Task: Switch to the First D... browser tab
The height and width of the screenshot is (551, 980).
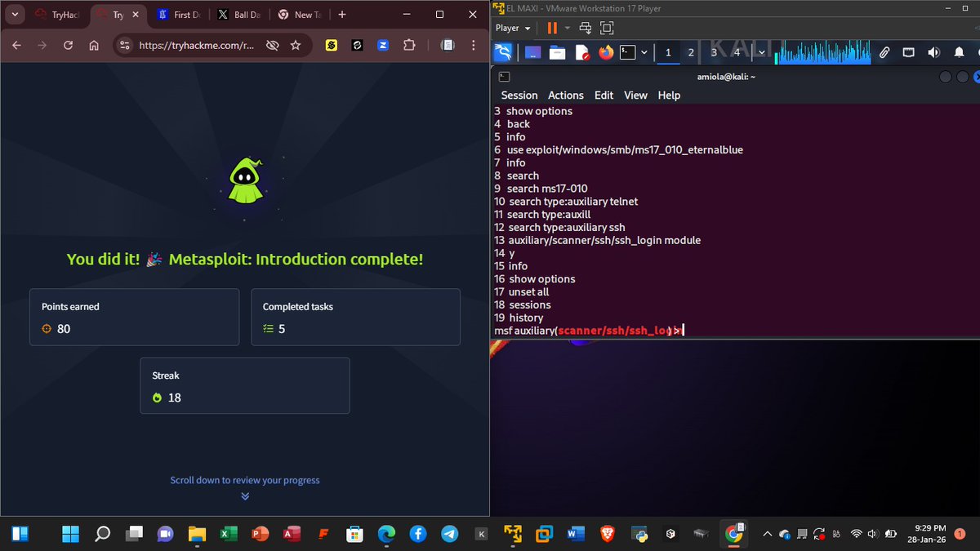Action: point(179,15)
